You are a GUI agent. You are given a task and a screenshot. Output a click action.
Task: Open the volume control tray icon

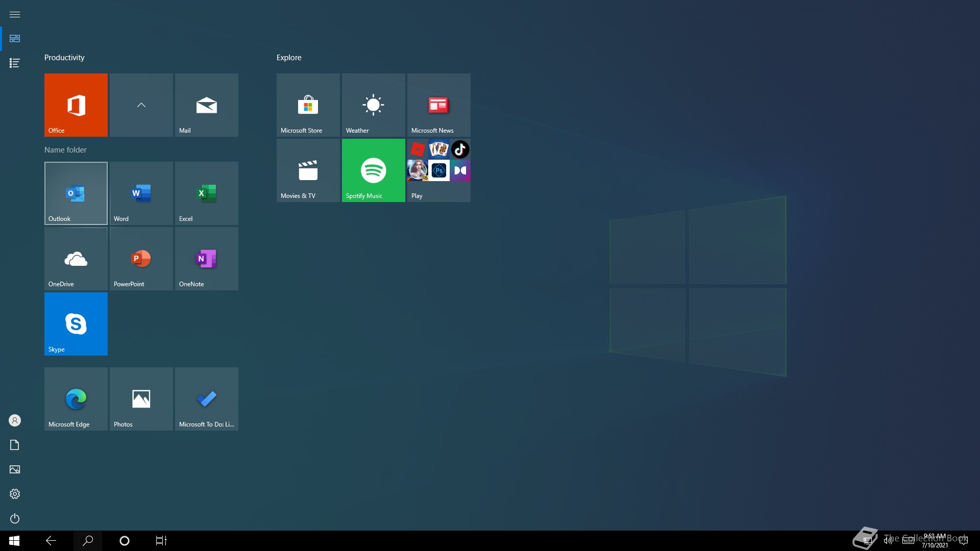click(888, 541)
